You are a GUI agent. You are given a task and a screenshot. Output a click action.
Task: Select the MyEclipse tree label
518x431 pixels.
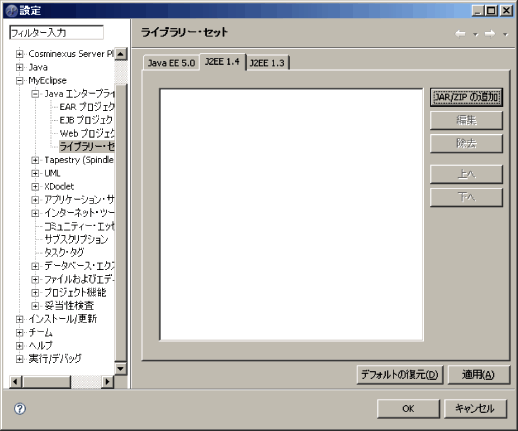coord(47,81)
